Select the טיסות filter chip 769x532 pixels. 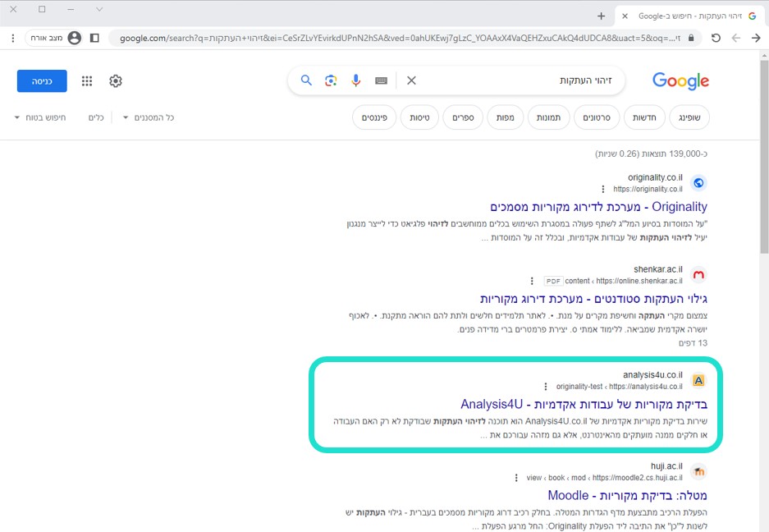pos(420,117)
